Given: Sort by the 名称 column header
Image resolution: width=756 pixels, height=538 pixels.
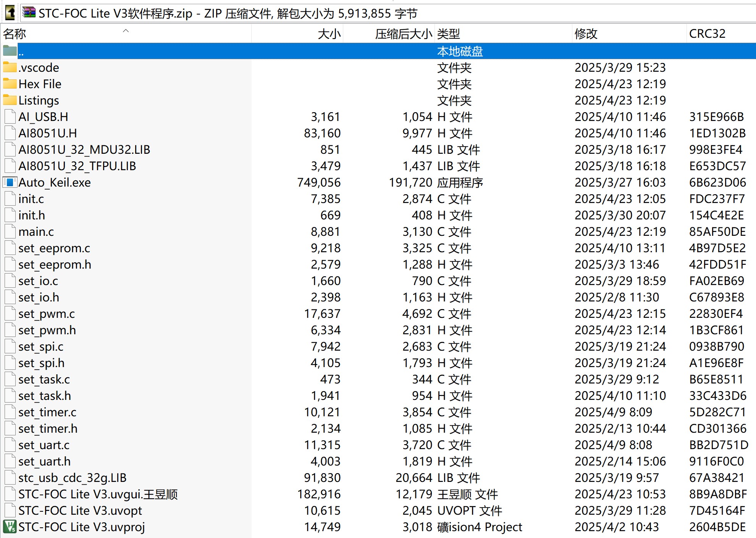Looking at the screenshot, I should click(126, 34).
